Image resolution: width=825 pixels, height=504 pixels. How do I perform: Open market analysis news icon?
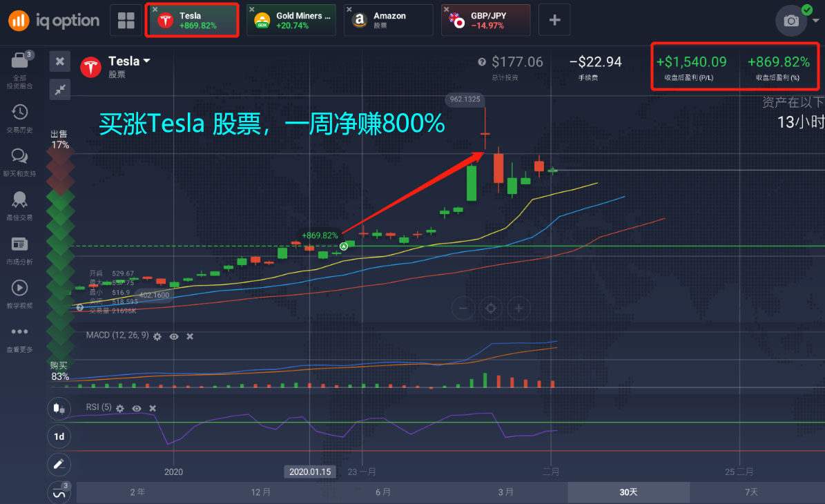coord(19,244)
